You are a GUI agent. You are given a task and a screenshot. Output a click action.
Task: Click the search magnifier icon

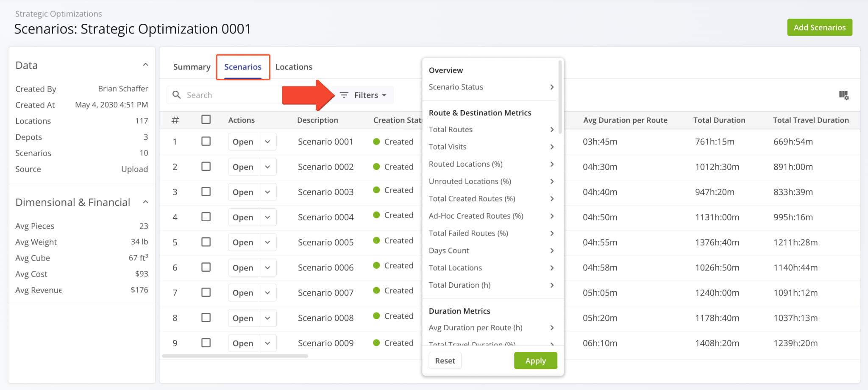[x=176, y=95]
